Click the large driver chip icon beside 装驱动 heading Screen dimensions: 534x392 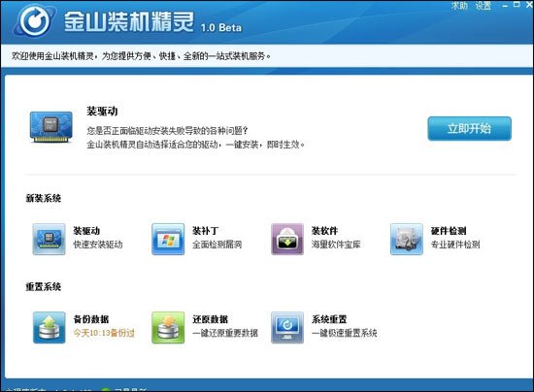click(51, 126)
